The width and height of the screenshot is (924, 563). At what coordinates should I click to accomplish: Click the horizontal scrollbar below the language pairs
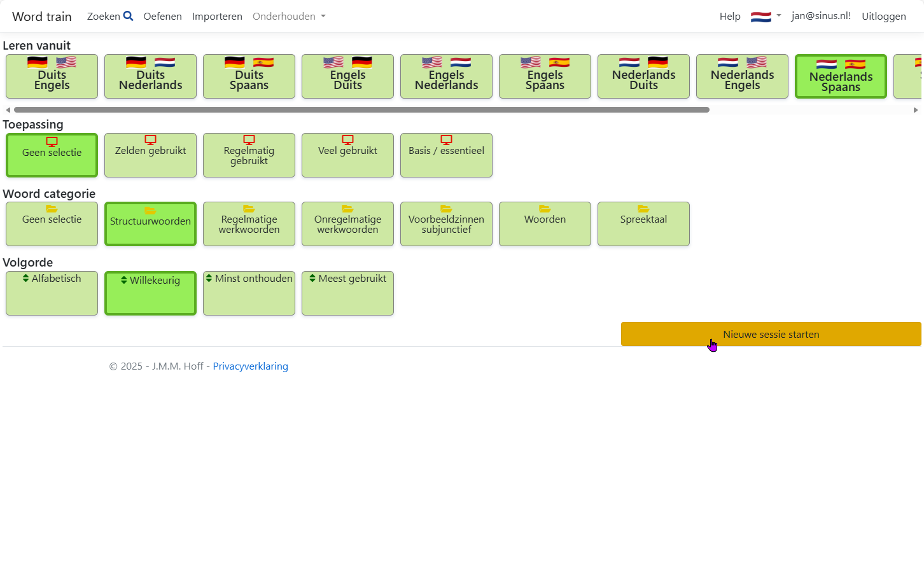356,109
